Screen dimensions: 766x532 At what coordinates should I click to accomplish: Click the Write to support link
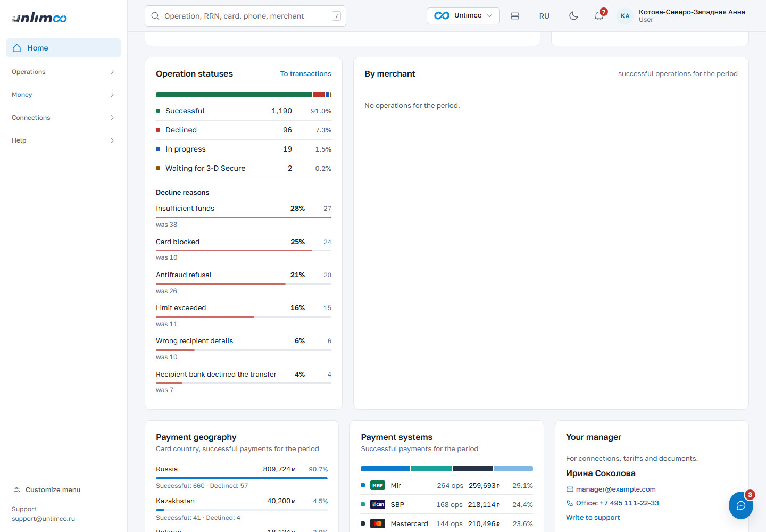(593, 518)
